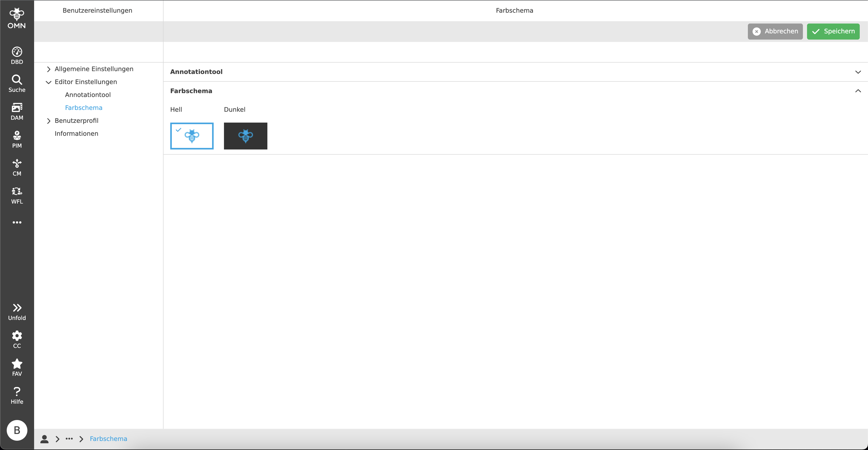Open the PIM module in the sidebar

point(17,139)
